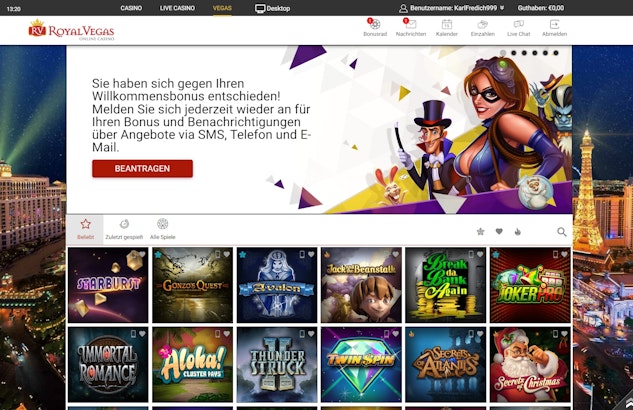
Task: Open the Joker Pro game tile
Action: [530, 285]
